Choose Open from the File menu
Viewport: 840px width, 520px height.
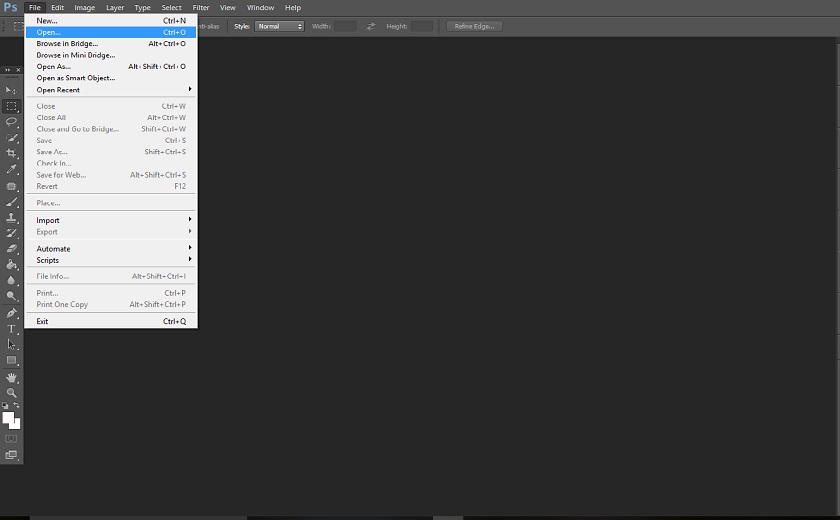coord(110,32)
